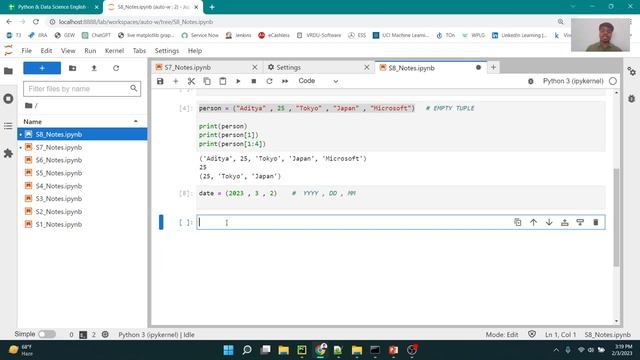Open the JupyterLab Settings menu
The image size is (640, 360).
click(x=167, y=51)
